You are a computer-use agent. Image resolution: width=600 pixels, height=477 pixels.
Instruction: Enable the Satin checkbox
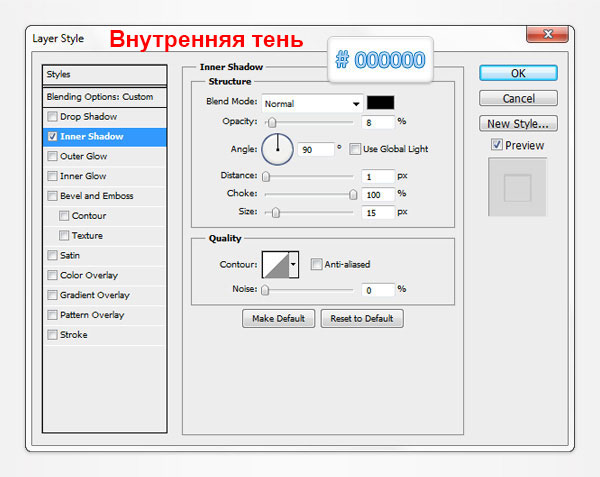click(52, 255)
